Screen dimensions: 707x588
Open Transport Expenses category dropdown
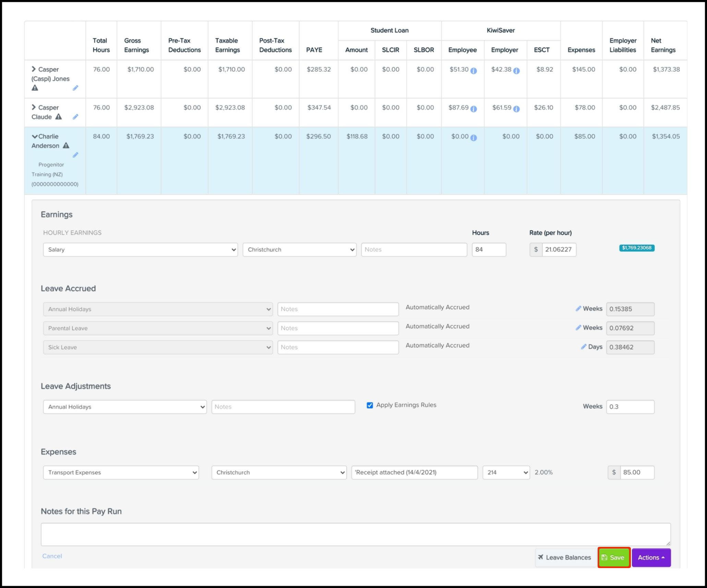click(x=121, y=472)
